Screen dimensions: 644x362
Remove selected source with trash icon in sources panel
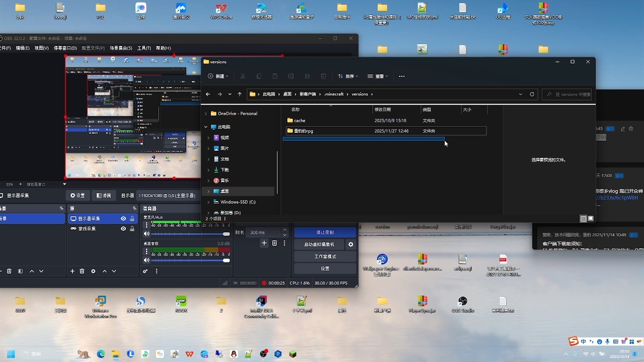(82, 271)
